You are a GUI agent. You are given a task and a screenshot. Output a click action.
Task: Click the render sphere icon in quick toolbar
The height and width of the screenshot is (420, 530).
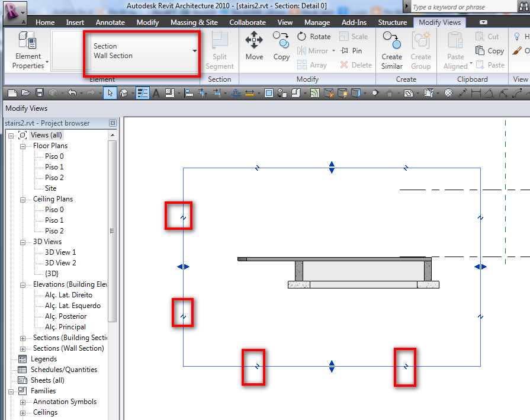click(448, 92)
